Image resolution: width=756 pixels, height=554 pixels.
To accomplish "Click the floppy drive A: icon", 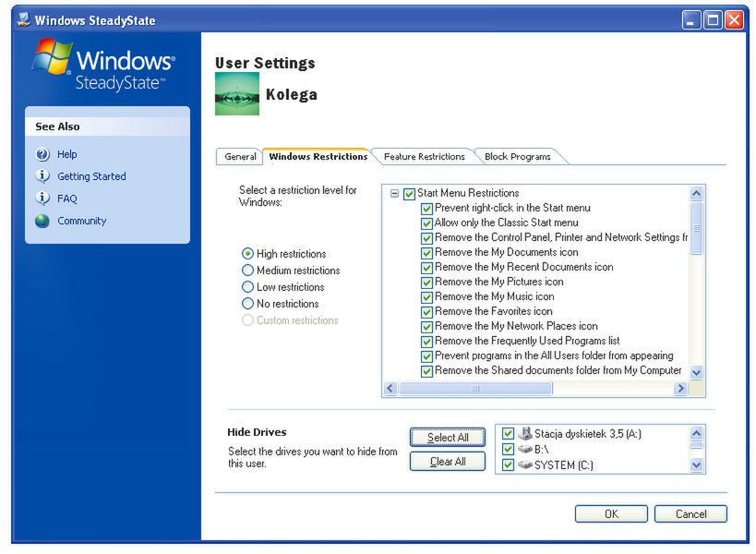I will tap(525, 433).
